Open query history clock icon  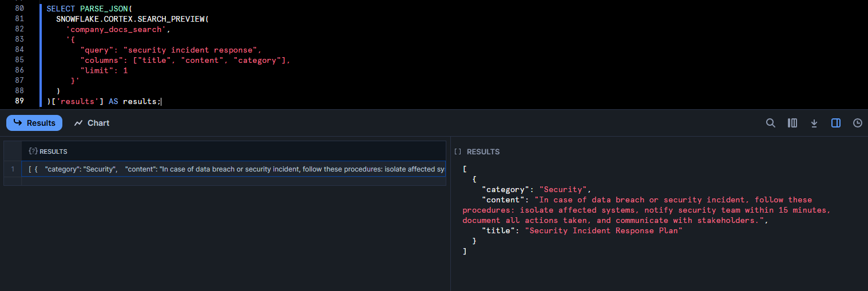(x=857, y=123)
